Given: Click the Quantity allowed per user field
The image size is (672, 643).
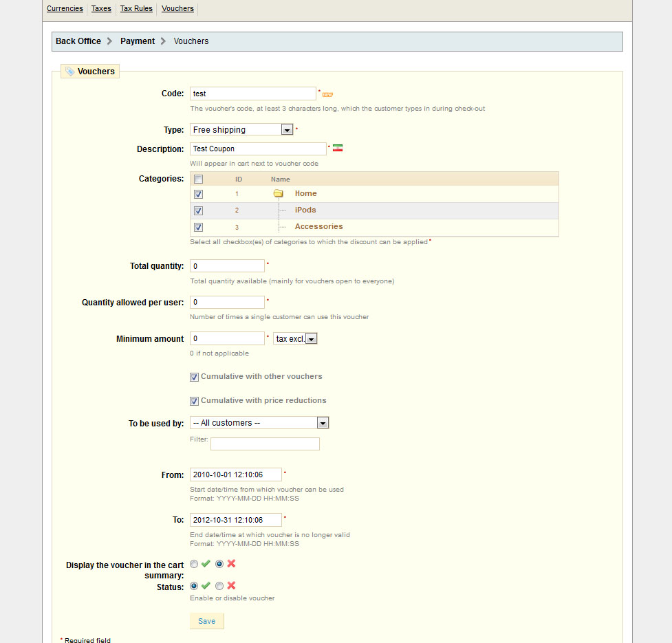Looking at the screenshot, I should coord(227,302).
